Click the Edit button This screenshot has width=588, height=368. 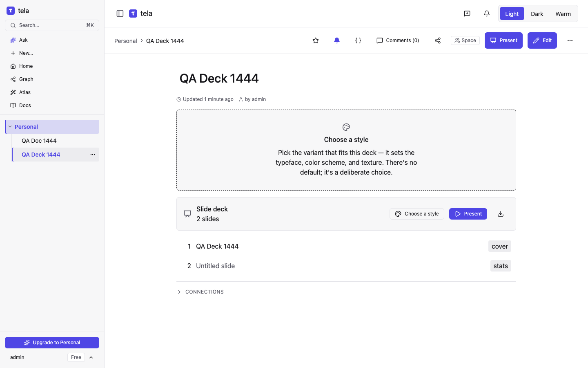(x=542, y=40)
